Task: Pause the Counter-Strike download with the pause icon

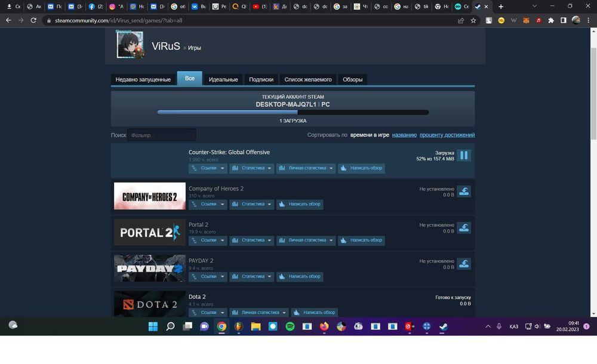Action: [x=464, y=155]
